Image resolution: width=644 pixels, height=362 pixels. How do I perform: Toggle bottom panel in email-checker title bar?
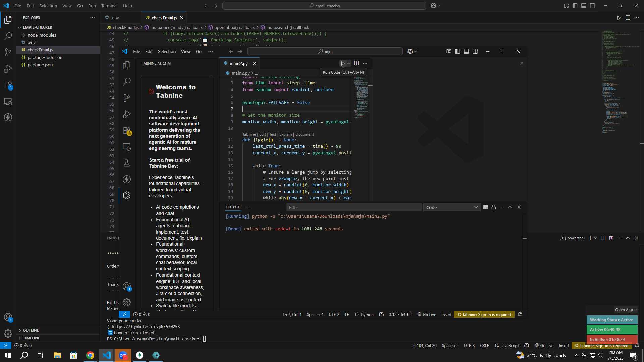[584, 6]
